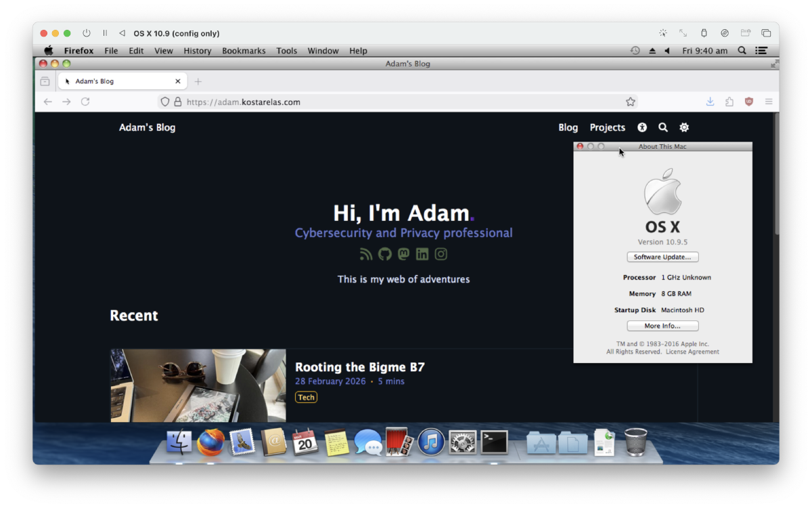The height and width of the screenshot is (508, 812).
Task: Click the More Info button
Action: [x=662, y=326]
